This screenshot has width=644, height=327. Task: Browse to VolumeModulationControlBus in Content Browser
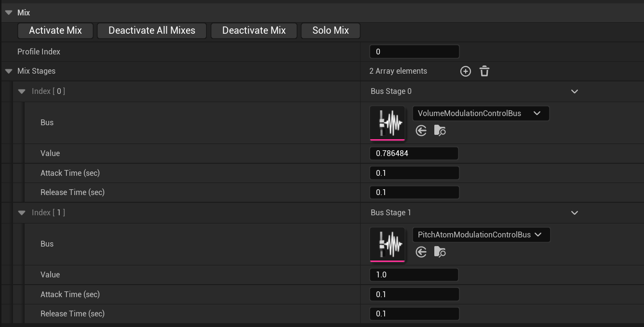(440, 131)
